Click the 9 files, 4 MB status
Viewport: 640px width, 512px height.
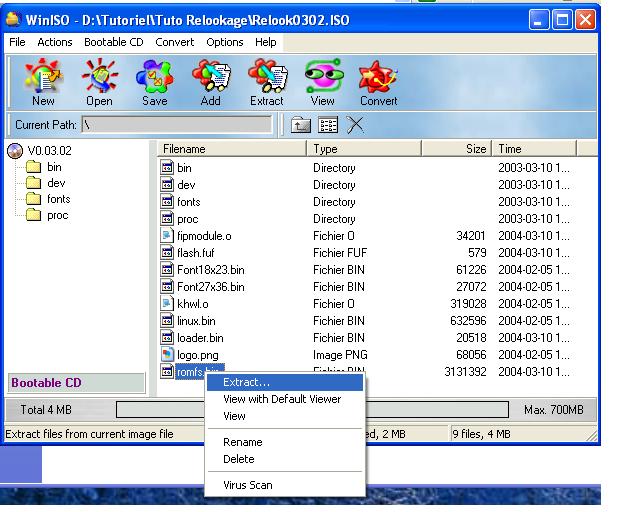[x=482, y=434]
